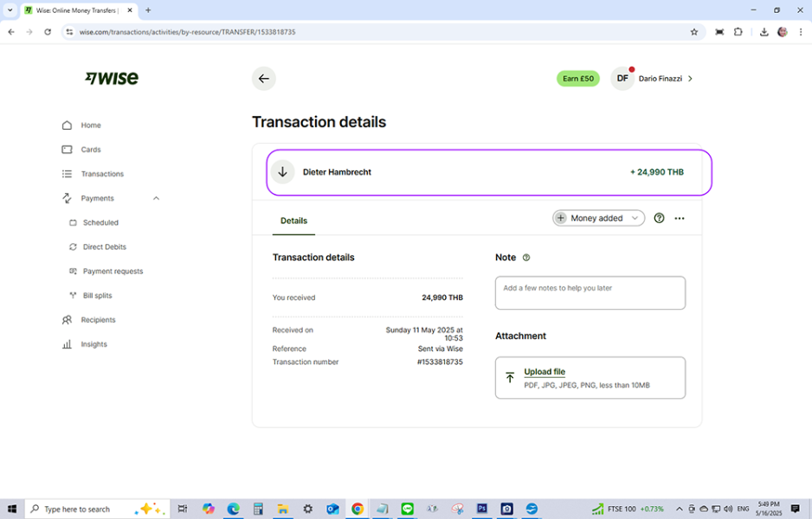Open Photoshop from the taskbar
The image size is (812, 519).
[x=482, y=509]
